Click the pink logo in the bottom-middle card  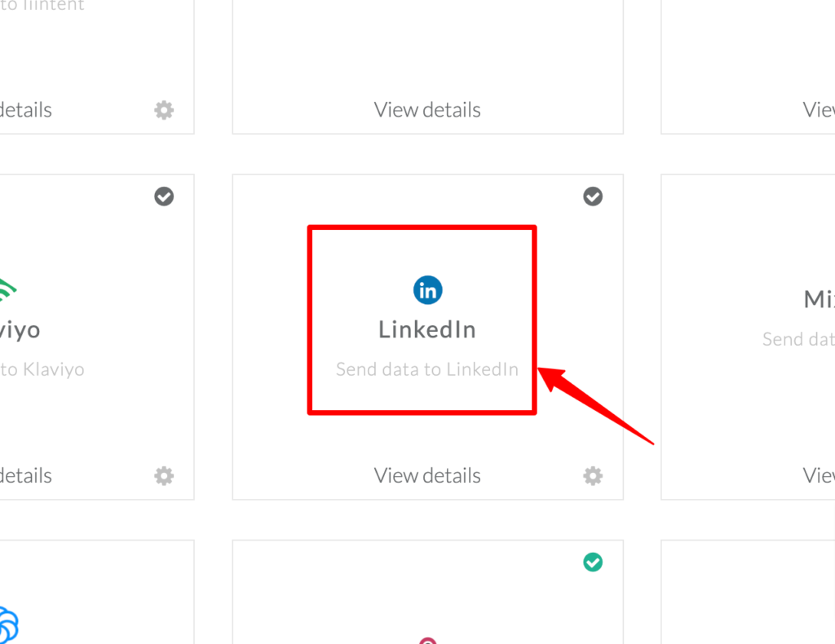427,640
